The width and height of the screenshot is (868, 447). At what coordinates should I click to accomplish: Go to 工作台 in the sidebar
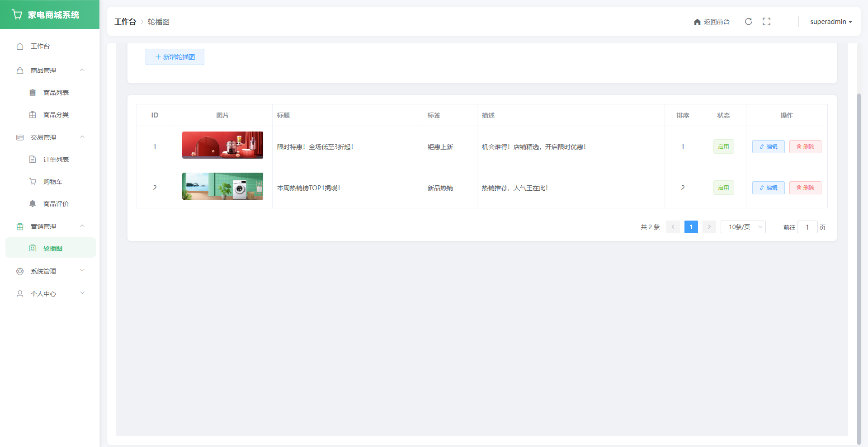tap(40, 46)
